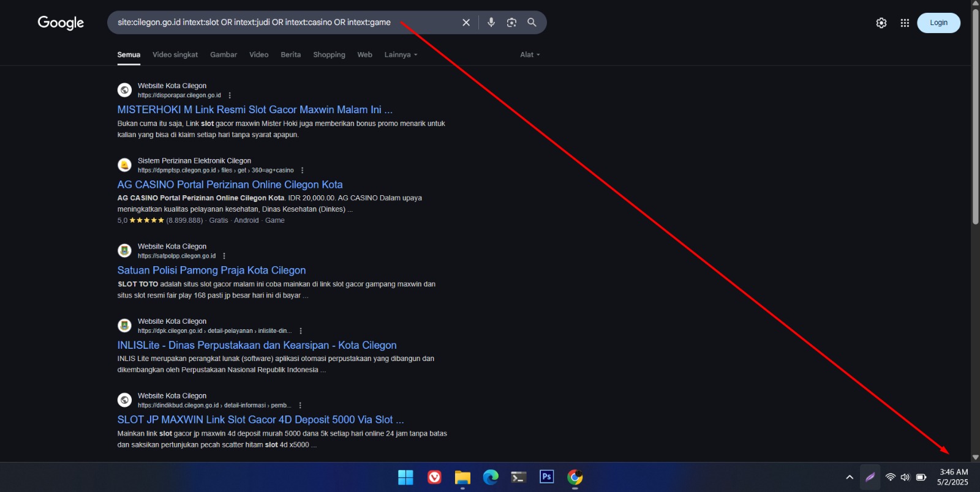
Task: Clear the search box text
Action: pos(466,23)
